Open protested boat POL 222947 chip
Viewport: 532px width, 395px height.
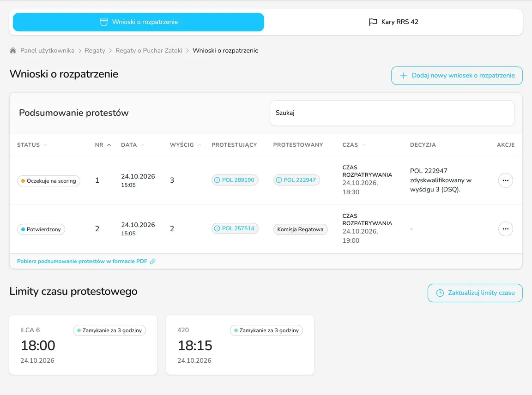point(296,180)
